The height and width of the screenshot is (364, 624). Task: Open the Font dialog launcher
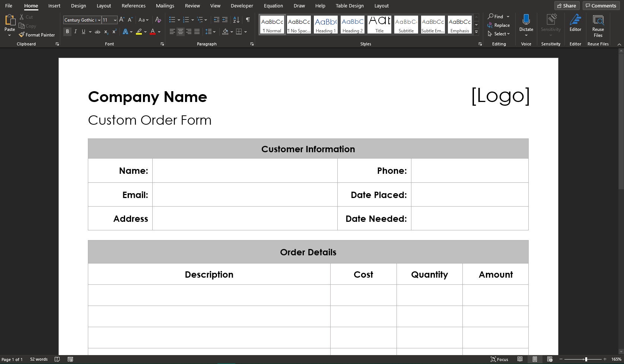click(x=162, y=44)
